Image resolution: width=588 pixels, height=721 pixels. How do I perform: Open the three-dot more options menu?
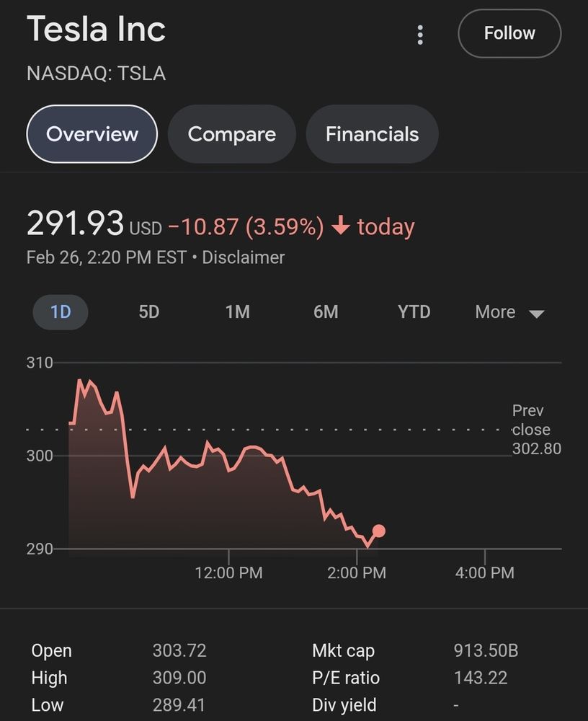click(x=420, y=35)
